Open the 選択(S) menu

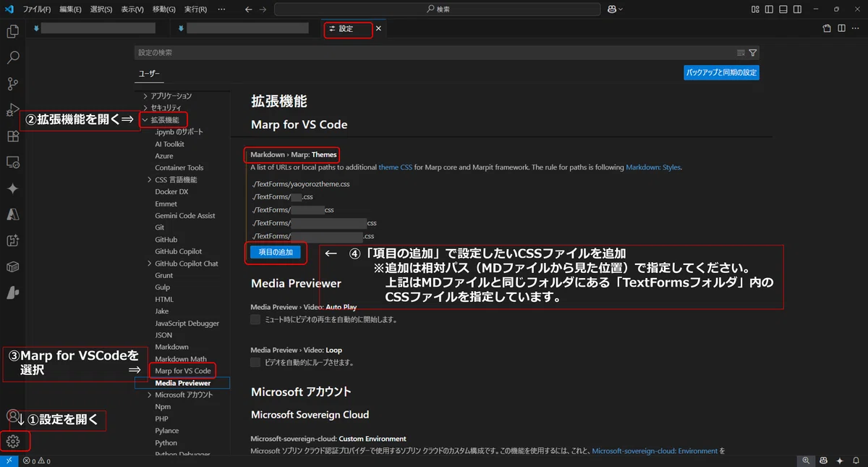[x=101, y=9]
